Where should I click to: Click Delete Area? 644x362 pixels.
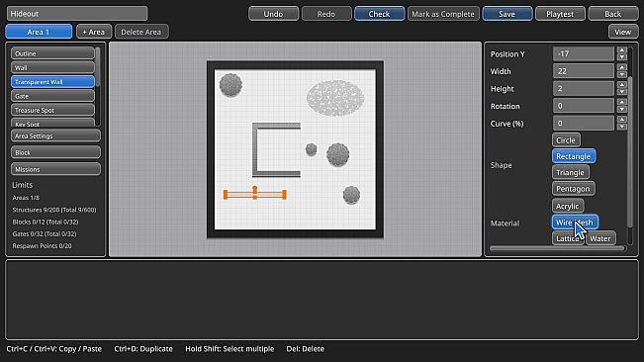coord(141,32)
